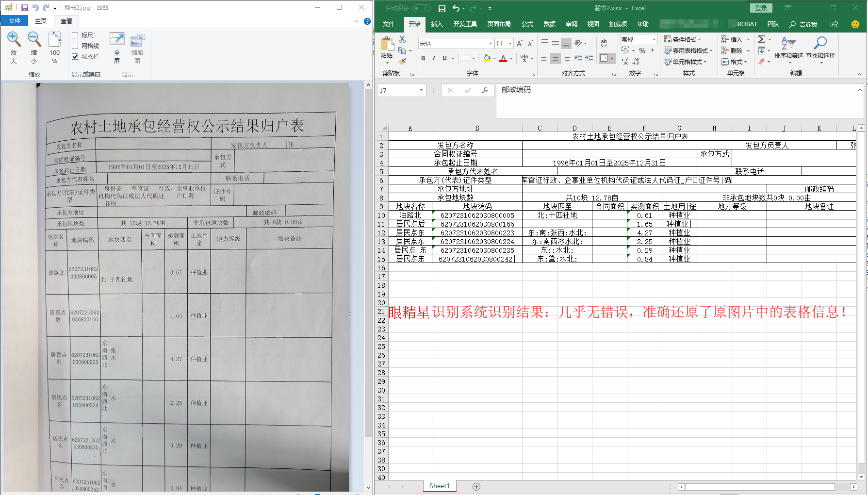The height and width of the screenshot is (495, 868).
Task: Uncheck the Status Bar (状态栏) checkbox in Paint
Action: [x=75, y=56]
